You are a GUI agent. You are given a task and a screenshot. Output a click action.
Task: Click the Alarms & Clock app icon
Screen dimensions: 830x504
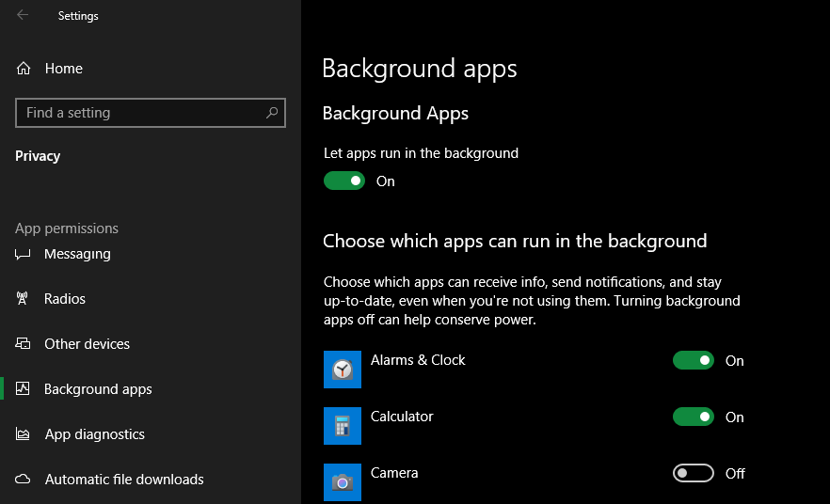(x=343, y=370)
